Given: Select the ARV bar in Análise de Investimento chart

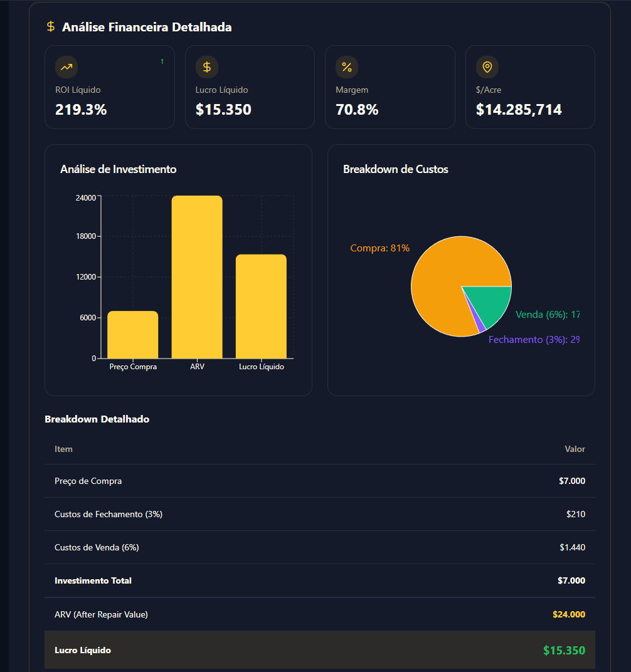Looking at the screenshot, I should pyautogui.click(x=197, y=276).
